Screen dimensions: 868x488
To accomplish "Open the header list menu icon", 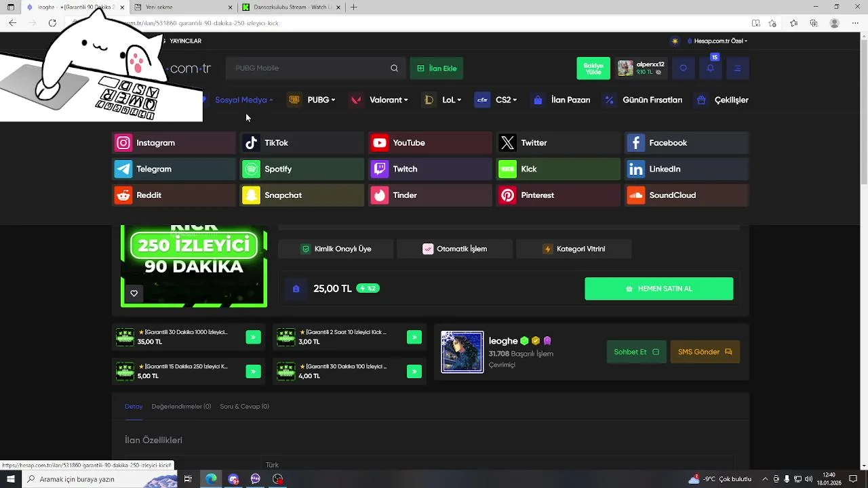I will point(738,68).
